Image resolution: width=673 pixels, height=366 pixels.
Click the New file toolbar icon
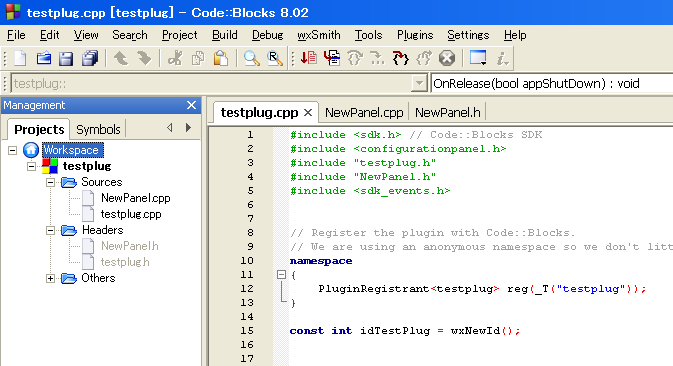click(x=20, y=58)
